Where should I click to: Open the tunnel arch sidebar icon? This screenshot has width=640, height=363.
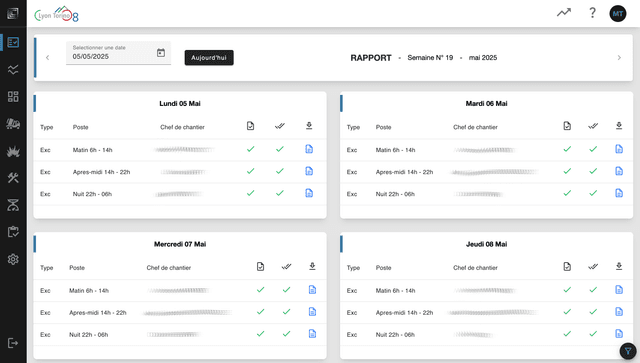click(x=13, y=205)
